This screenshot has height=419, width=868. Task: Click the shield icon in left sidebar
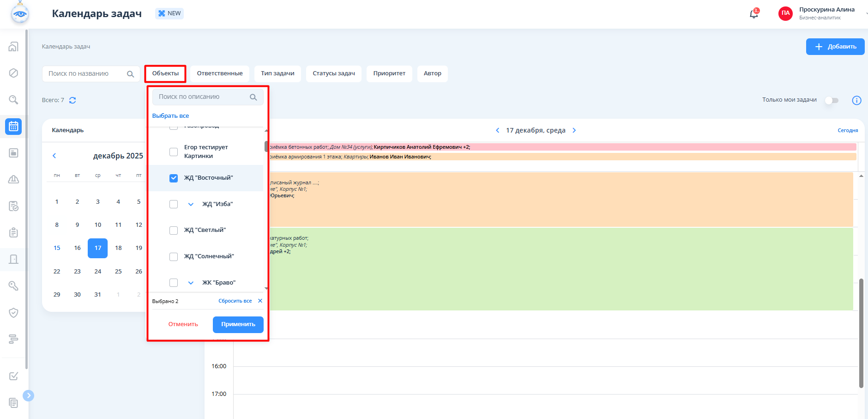tap(13, 313)
